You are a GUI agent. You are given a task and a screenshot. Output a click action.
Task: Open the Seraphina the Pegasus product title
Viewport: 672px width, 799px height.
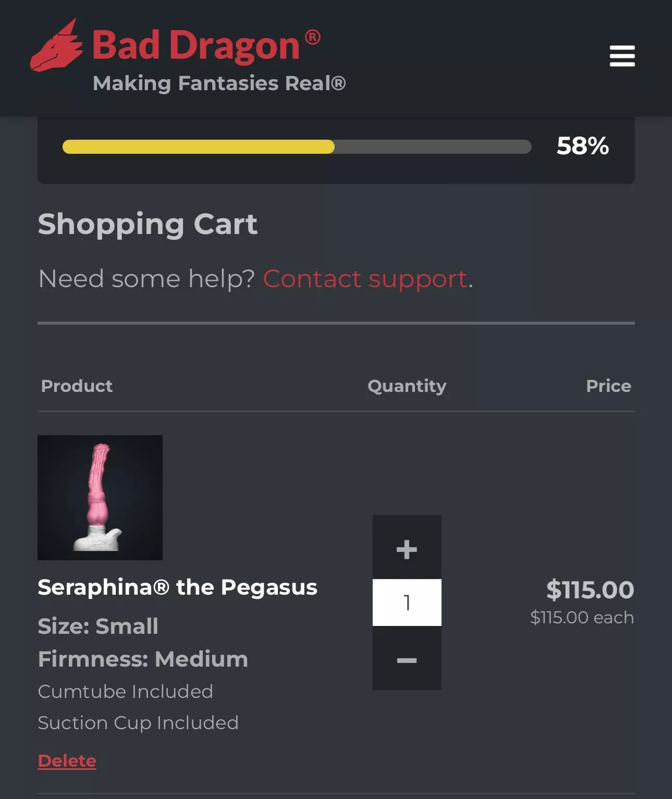coord(177,587)
